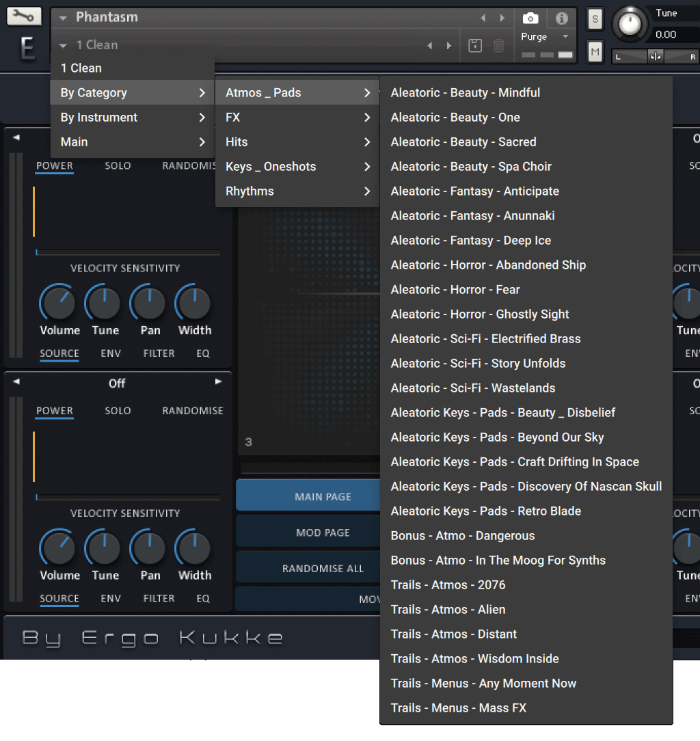
Task: Expand the Main submenu
Action: click(x=133, y=142)
